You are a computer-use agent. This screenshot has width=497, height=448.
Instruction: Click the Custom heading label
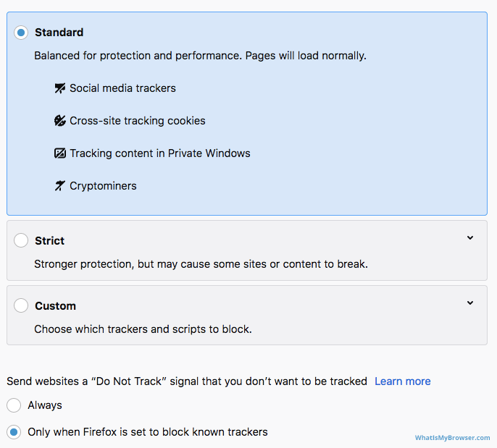(55, 306)
